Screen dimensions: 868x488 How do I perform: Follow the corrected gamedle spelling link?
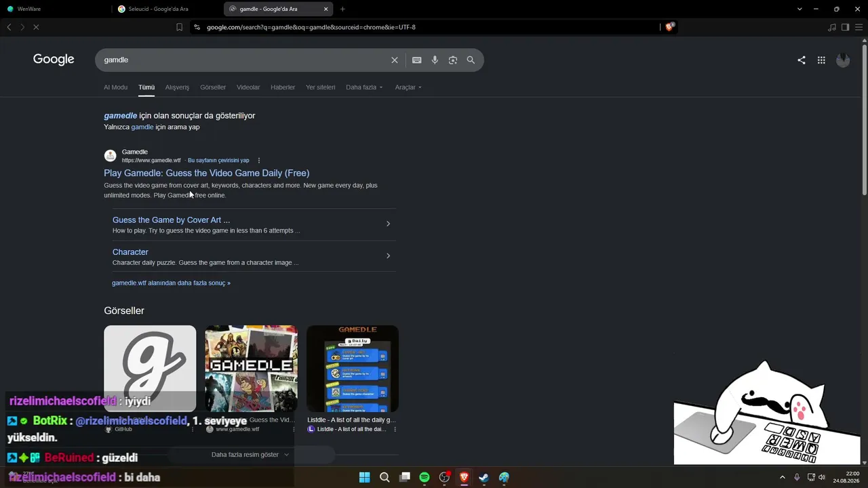click(121, 116)
